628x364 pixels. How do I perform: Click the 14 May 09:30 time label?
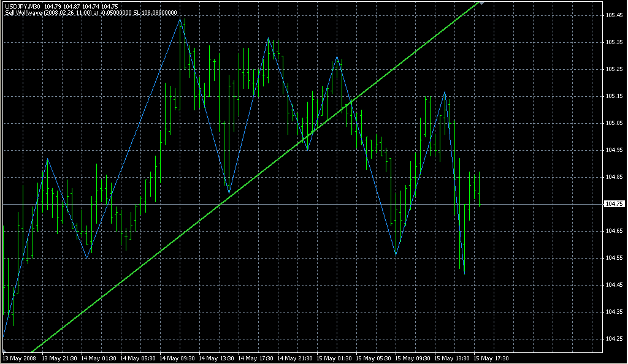coord(178,358)
